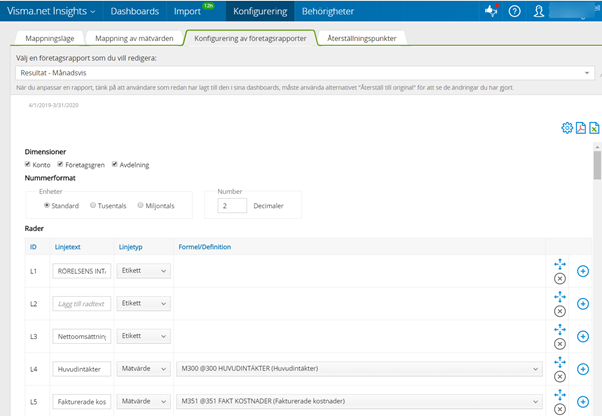Open the Import menu
Image resolution: width=602 pixels, height=416 pixels.
[x=187, y=11]
